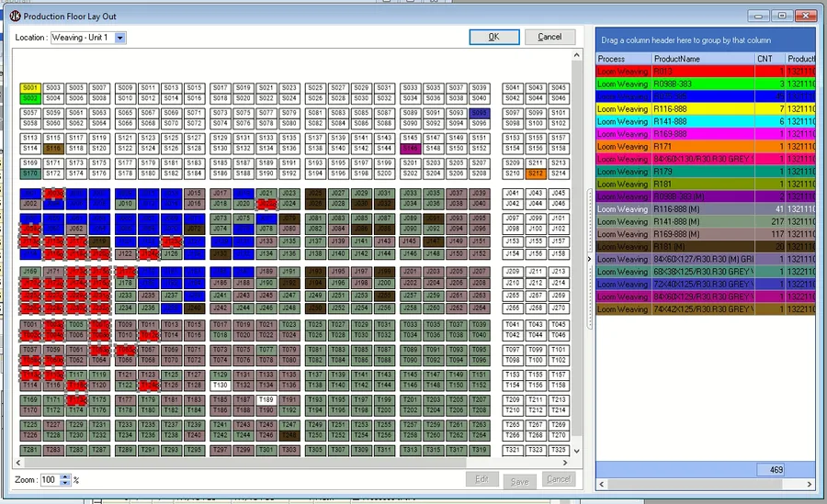
Task: Select the olive R181 row
Action: 706,184
